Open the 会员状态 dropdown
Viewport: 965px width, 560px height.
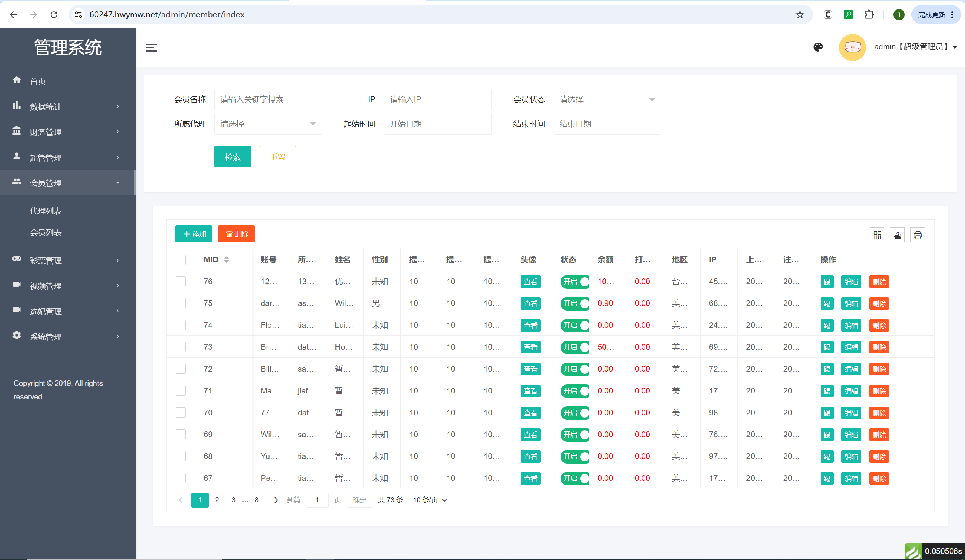tap(607, 99)
